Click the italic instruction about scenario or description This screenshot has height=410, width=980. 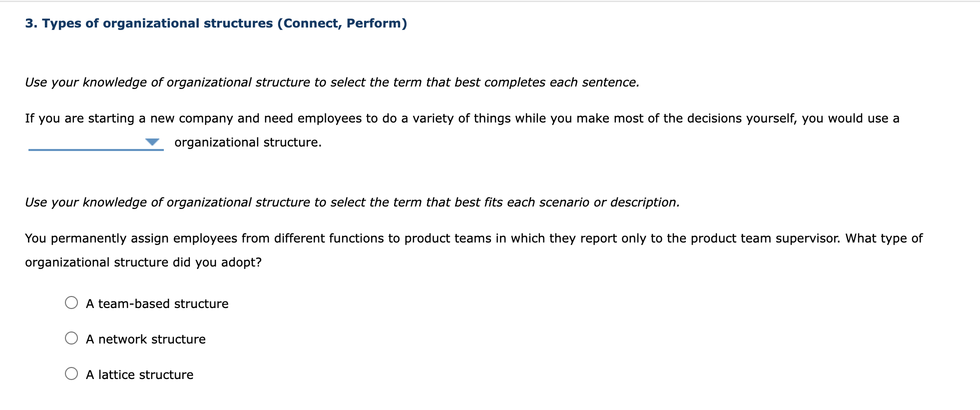pos(352,202)
